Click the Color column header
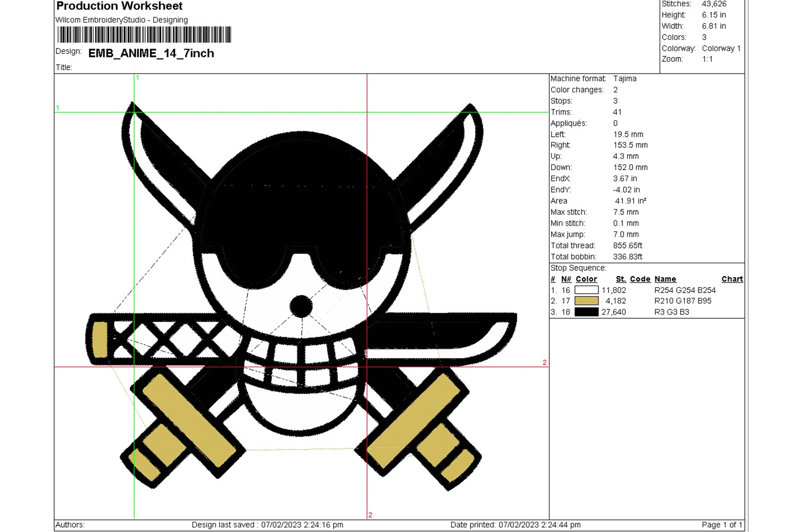799x532 pixels. (586, 279)
